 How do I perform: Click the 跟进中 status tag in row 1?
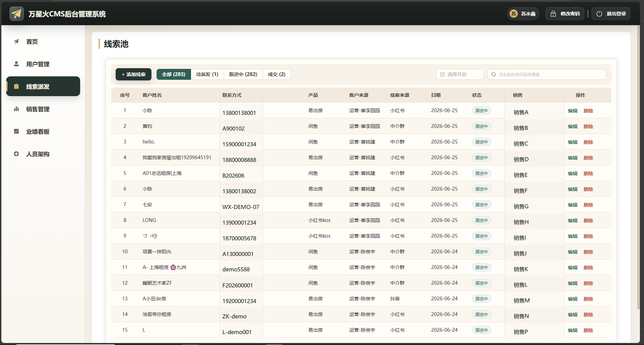482,110
